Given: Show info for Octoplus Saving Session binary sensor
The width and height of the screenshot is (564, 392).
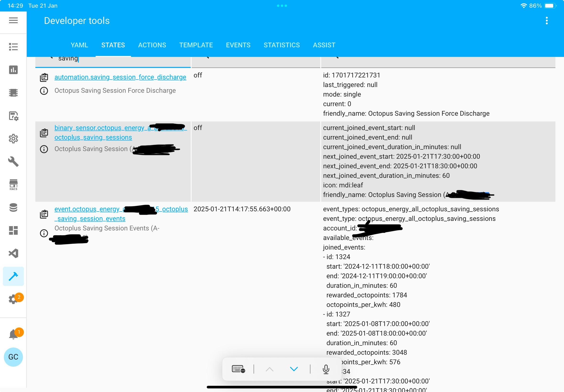Looking at the screenshot, I should [44, 149].
